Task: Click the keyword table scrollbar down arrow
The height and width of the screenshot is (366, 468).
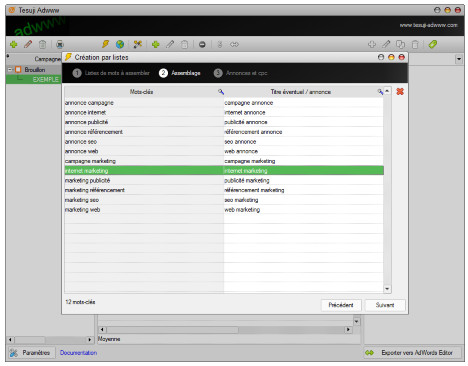Action: tap(387, 289)
